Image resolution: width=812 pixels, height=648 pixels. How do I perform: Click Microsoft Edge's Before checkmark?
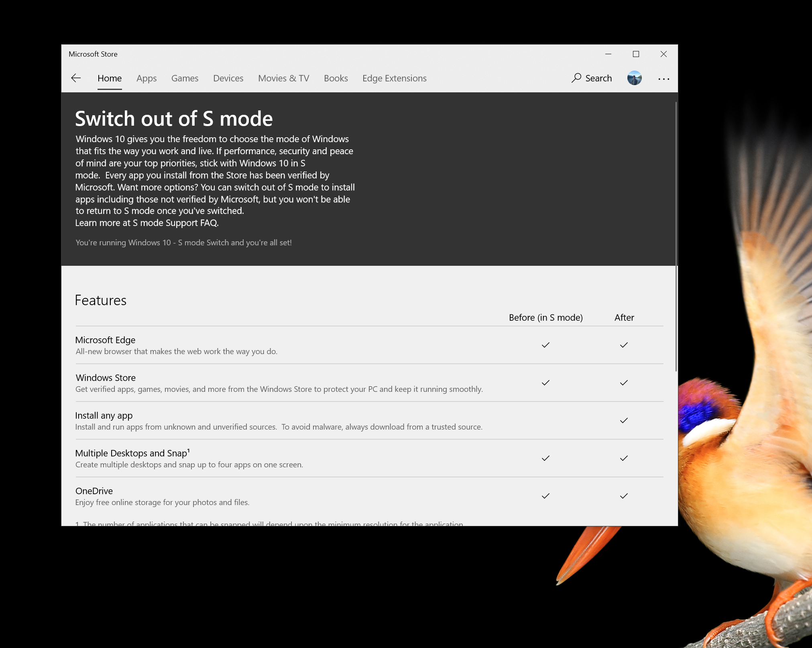pyautogui.click(x=545, y=345)
